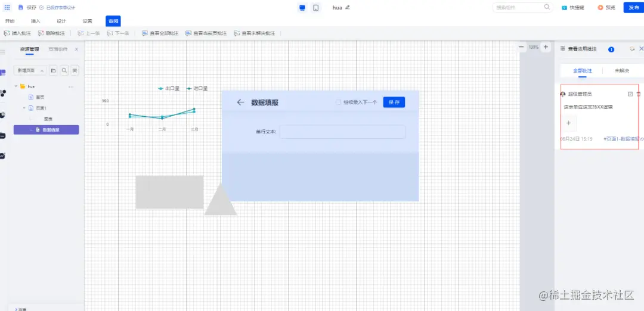Click the 保存 save icon
This screenshot has height=311, width=644.
[20, 7]
